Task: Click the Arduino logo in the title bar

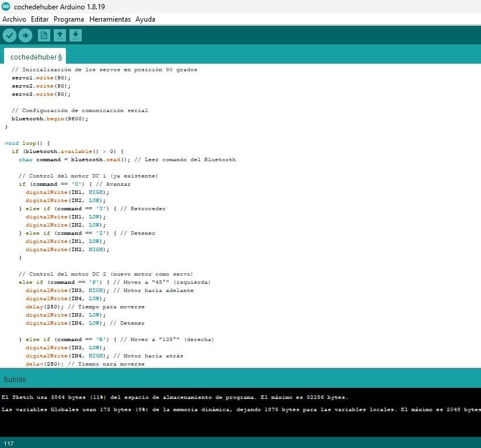Action: point(6,6)
